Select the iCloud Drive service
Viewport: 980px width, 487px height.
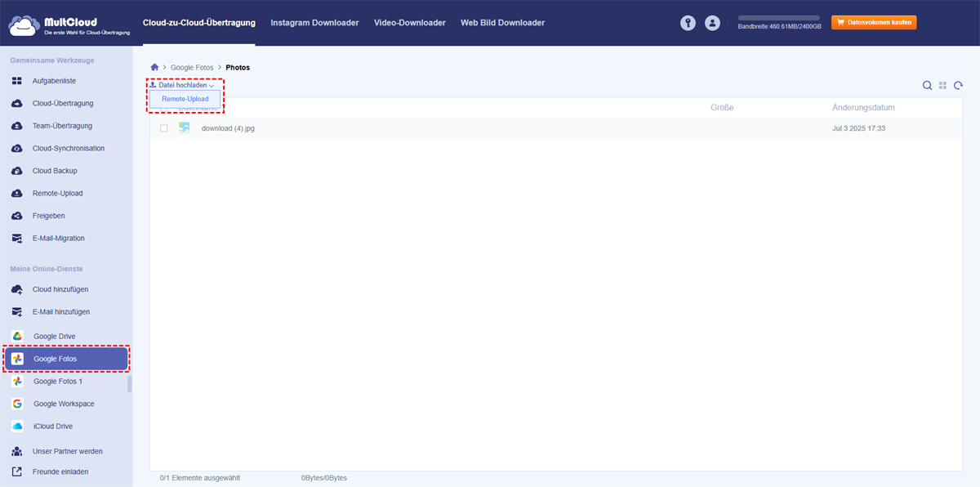55,427
